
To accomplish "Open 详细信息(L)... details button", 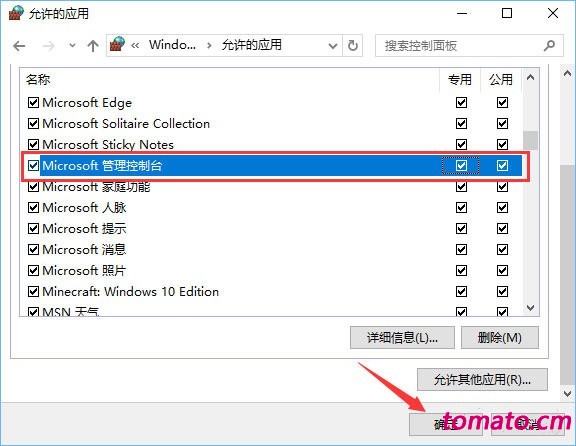I will pos(402,337).
